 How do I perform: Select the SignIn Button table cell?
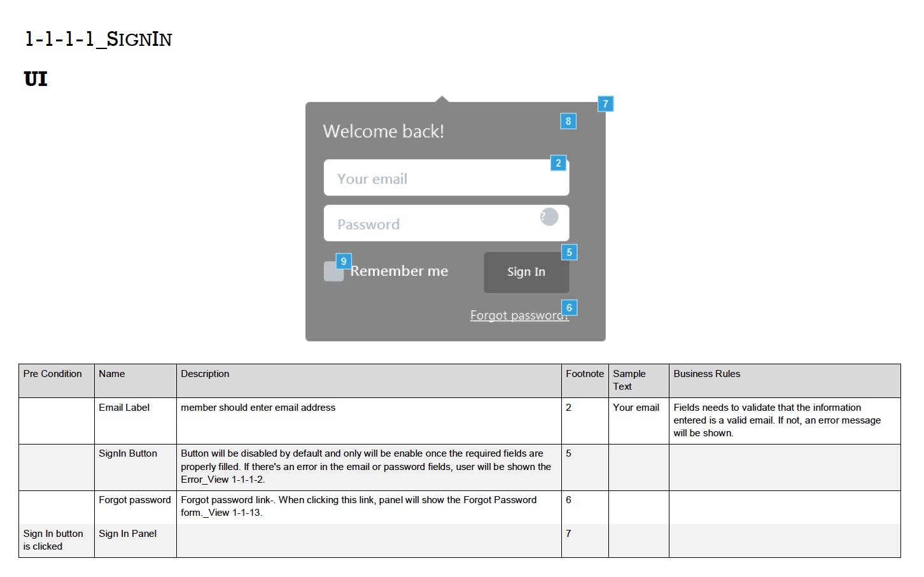(x=136, y=467)
